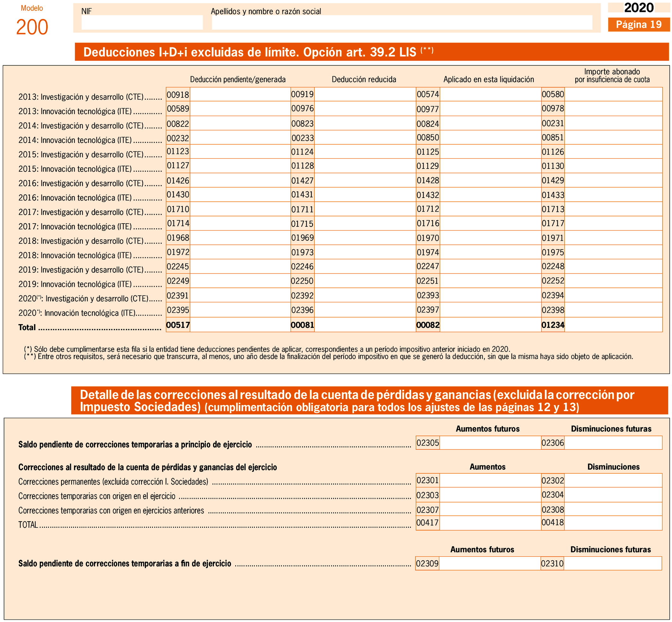Click the 2020 year label at top right
Viewport: 672px width, 622px height.
click(x=639, y=7)
